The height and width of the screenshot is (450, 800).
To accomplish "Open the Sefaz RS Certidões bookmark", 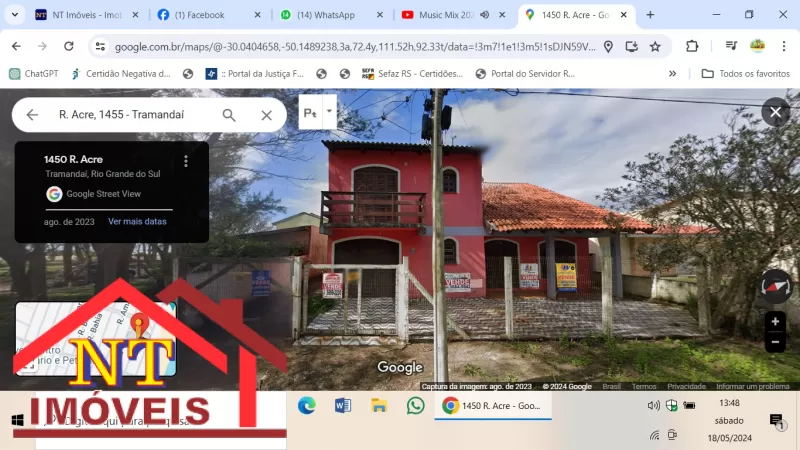I will (x=412, y=73).
